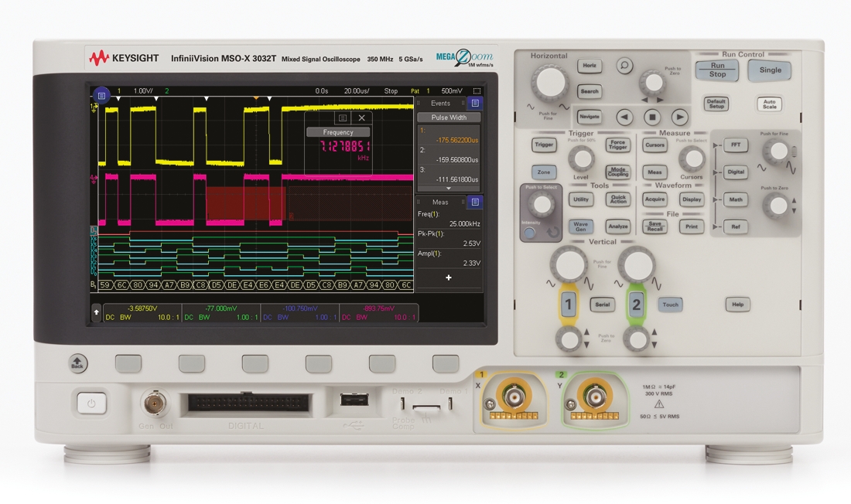Viewport: 851px width, 504px height.
Task: Push the Analyze key
Action: (x=617, y=226)
